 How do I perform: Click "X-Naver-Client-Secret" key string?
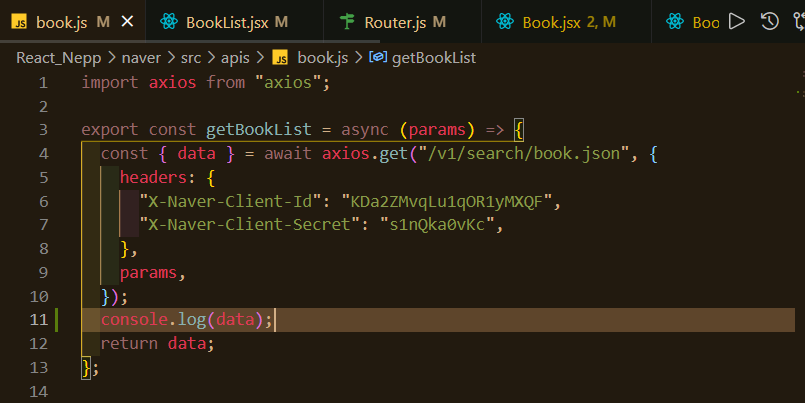[x=249, y=225]
